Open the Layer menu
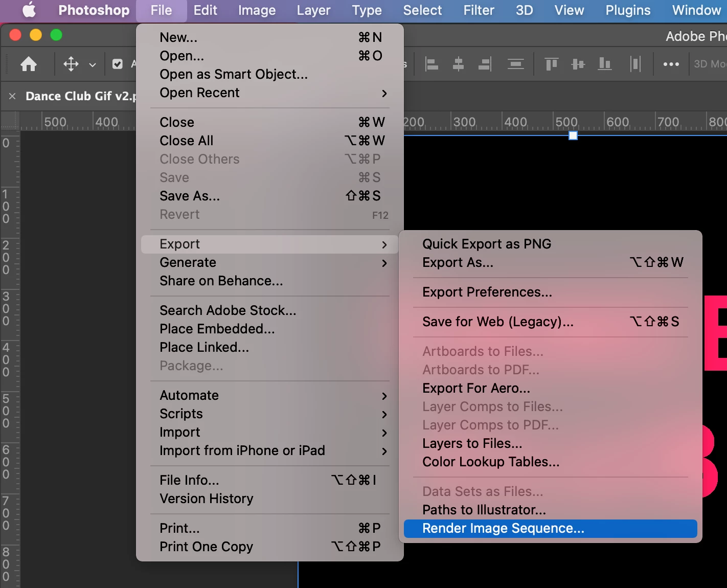This screenshot has width=727, height=588. click(313, 10)
